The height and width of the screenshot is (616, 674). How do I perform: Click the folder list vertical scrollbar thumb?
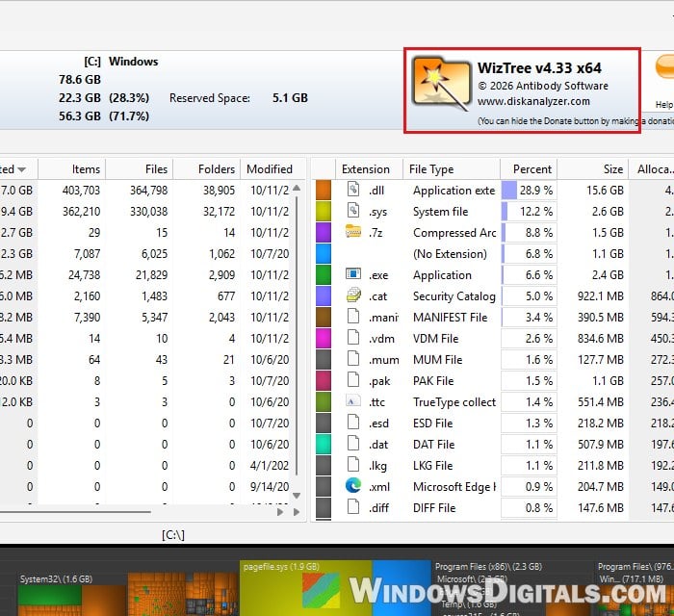[297, 335]
